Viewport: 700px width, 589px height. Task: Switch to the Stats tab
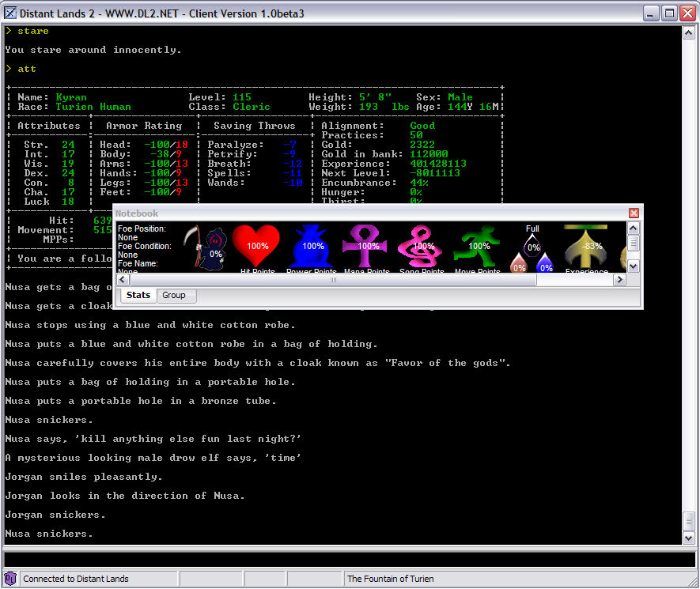pos(138,295)
